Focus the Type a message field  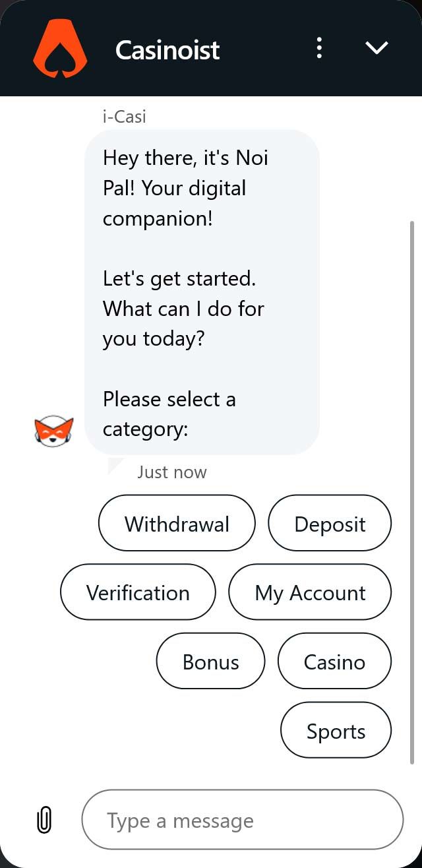point(242,820)
